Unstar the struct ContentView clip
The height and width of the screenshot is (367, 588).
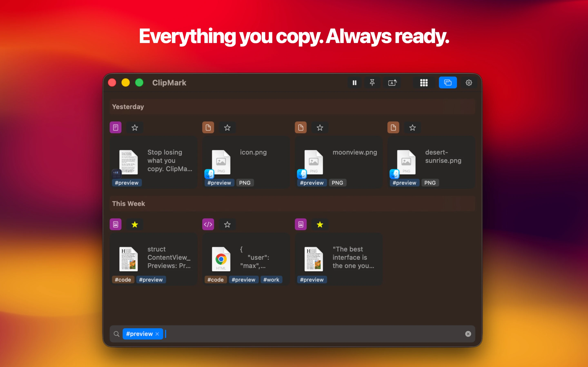pos(135,224)
